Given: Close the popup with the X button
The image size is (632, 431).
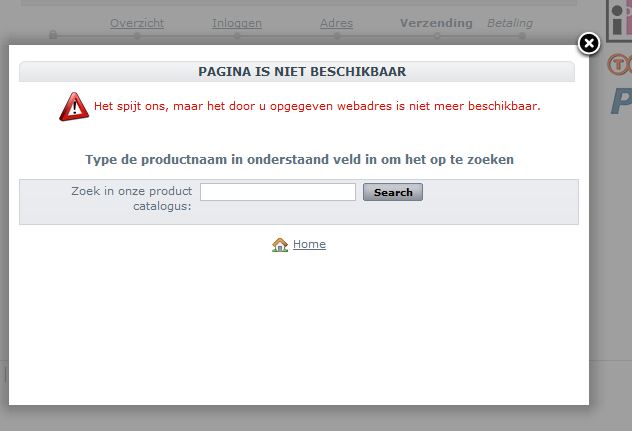Looking at the screenshot, I should coord(588,44).
